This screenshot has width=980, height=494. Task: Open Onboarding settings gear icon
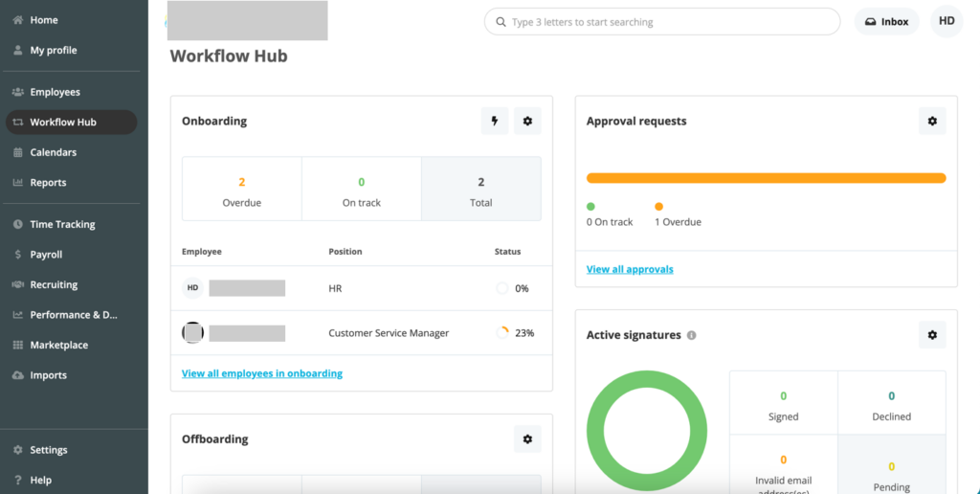click(527, 121)
